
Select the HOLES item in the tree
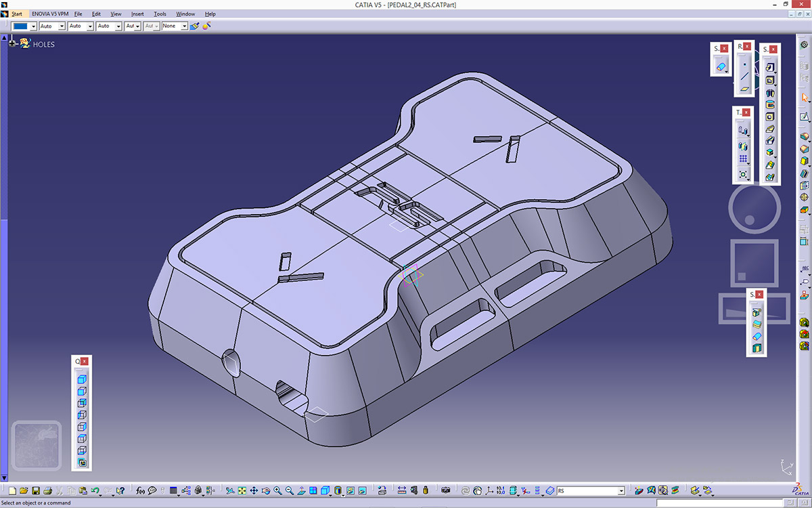(43, 44)
